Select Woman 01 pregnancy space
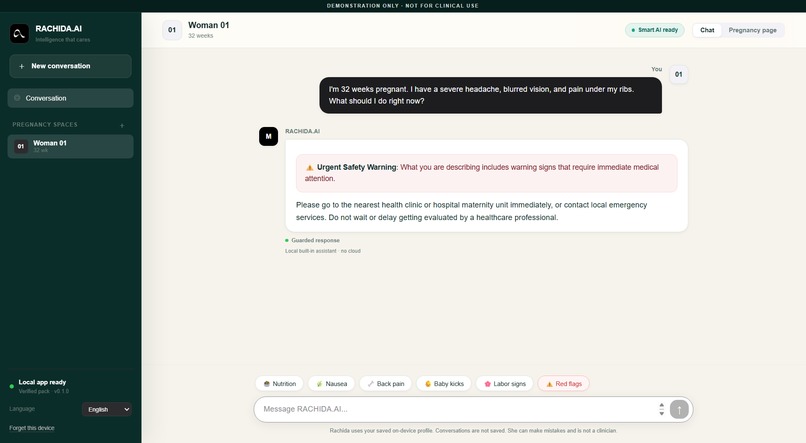806x443 pixels. click(70, 146)
